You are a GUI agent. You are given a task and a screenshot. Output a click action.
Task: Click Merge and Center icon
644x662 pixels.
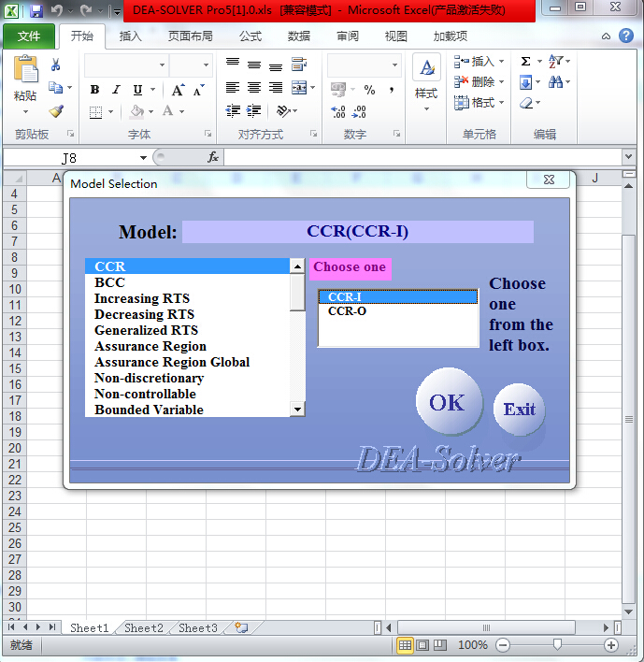299,87
